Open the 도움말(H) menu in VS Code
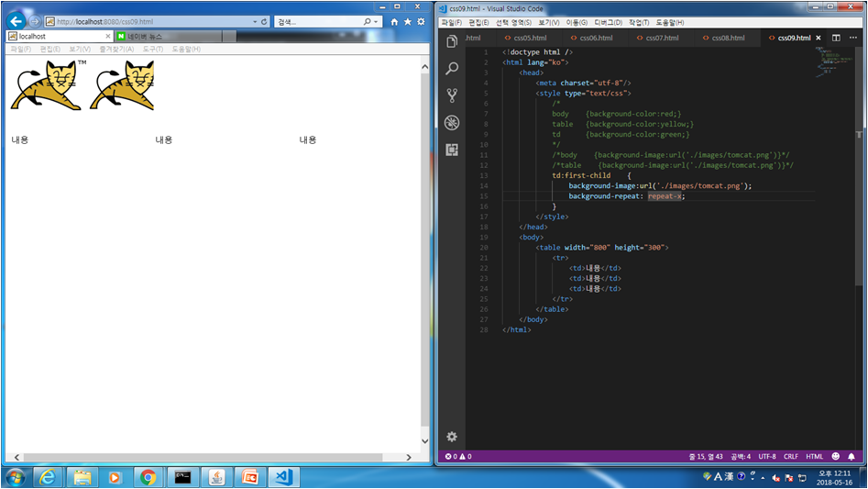This screenshot has height=489, width=868. pyautogui.click(x=670, y=23)
